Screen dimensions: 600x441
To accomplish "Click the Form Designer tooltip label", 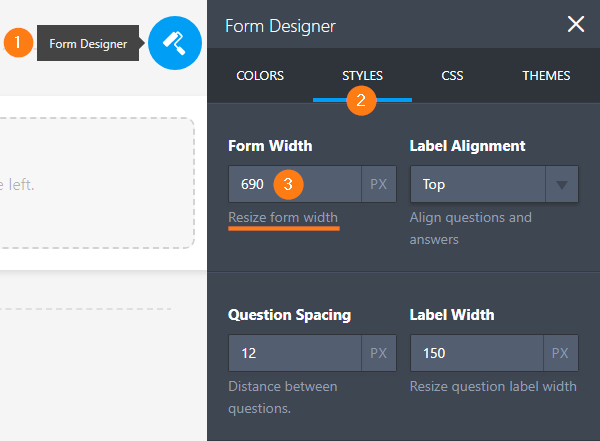I will pyautogui.click(x=88, y=44).
